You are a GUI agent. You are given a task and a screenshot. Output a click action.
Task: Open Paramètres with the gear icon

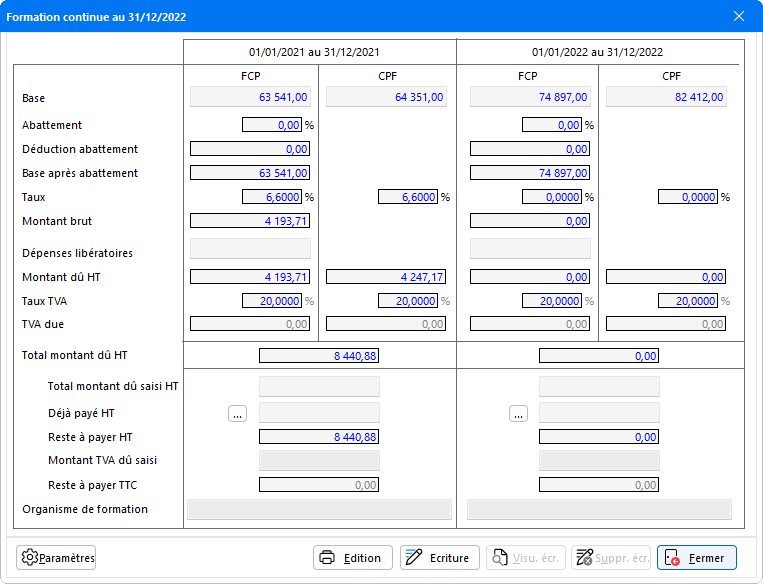[57, 558]
